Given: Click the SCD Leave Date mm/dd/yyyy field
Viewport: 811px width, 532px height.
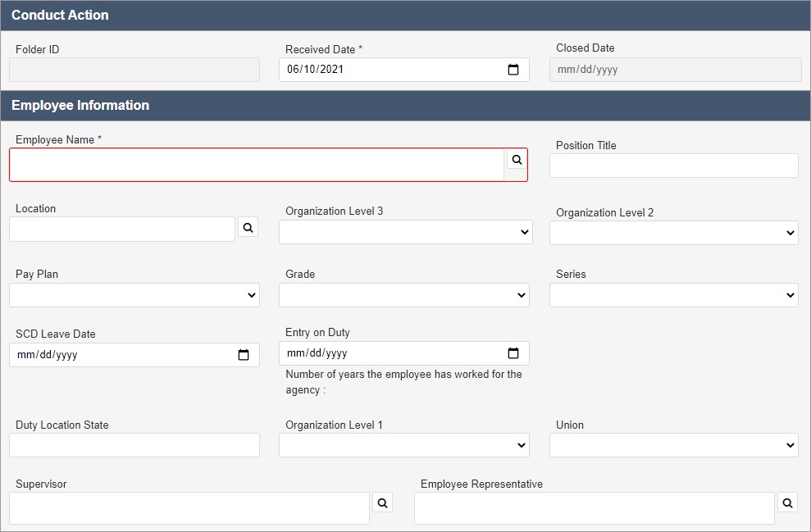Looking at the screenshot, I should coord(134,355).
